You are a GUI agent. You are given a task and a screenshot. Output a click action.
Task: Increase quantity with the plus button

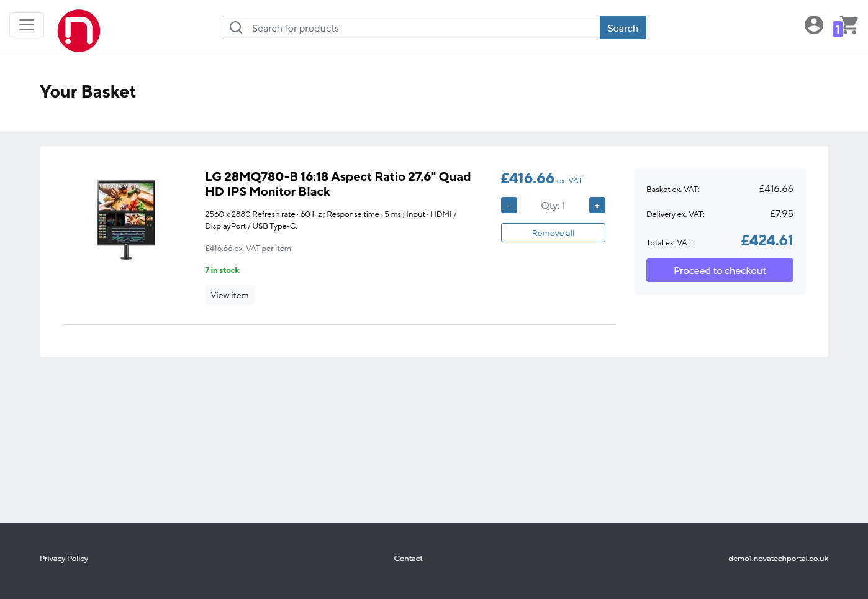pos(597,206)
